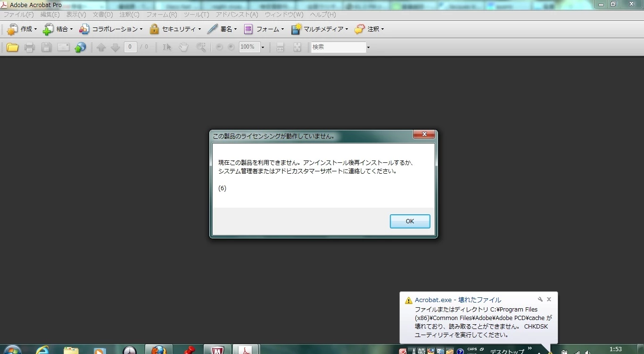
Task: Click the blue help question mark tray icon
Action: pos(460,352)
